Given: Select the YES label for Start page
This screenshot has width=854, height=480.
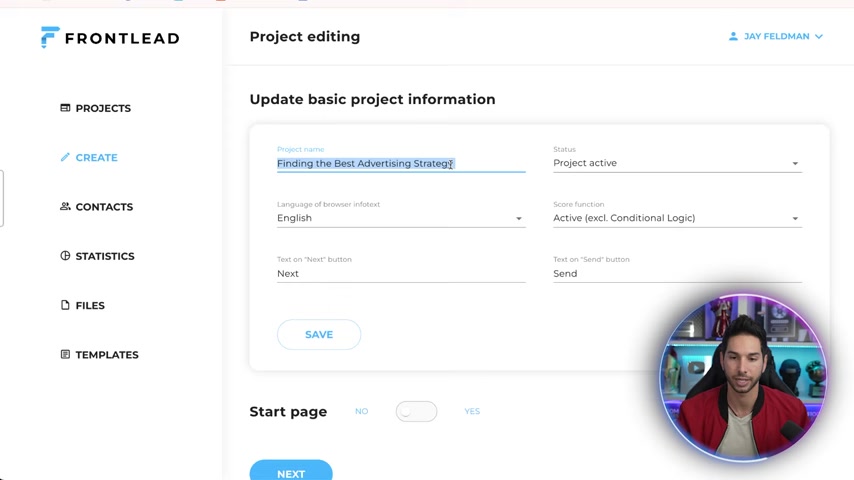Looking at the screenshot, I should tap(472, 411).
